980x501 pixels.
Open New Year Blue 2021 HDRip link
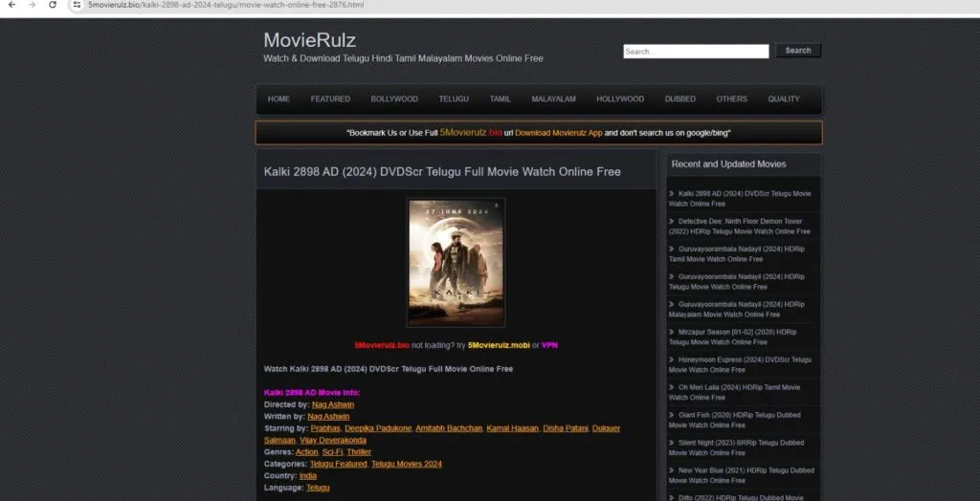click(742, 475)
